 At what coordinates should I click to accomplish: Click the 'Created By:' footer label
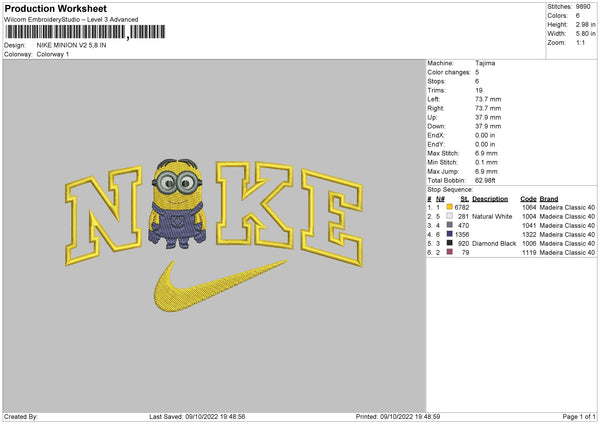tap(21, 417)
